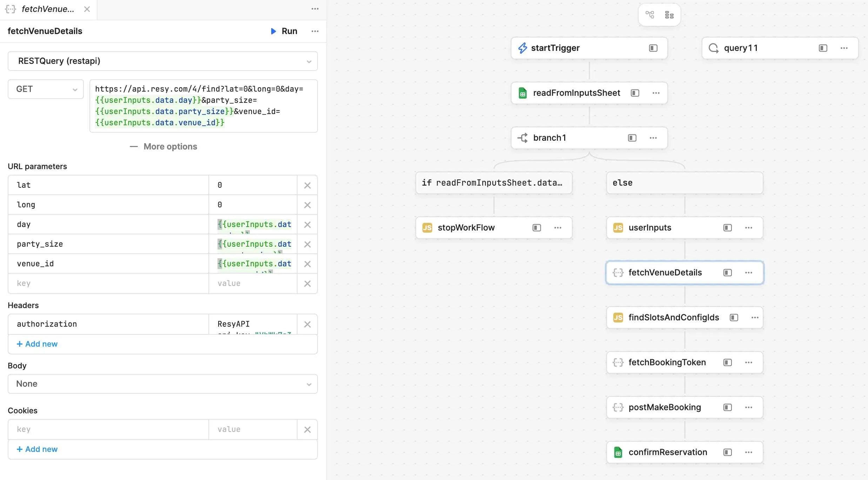Switch to the list layout view
Viewport: 868px width, 480px height.
coord(669,15)
